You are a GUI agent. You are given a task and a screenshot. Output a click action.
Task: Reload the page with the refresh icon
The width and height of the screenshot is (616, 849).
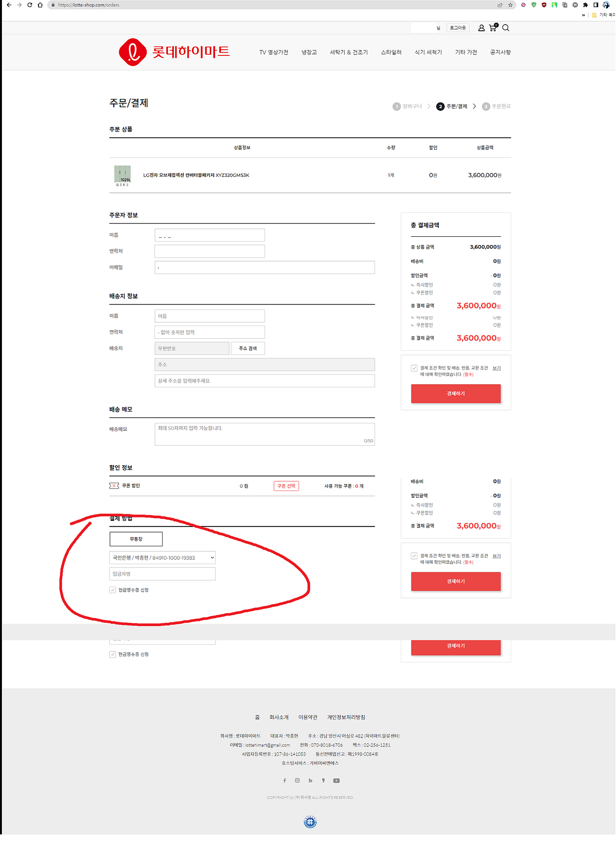pos(30,5)
